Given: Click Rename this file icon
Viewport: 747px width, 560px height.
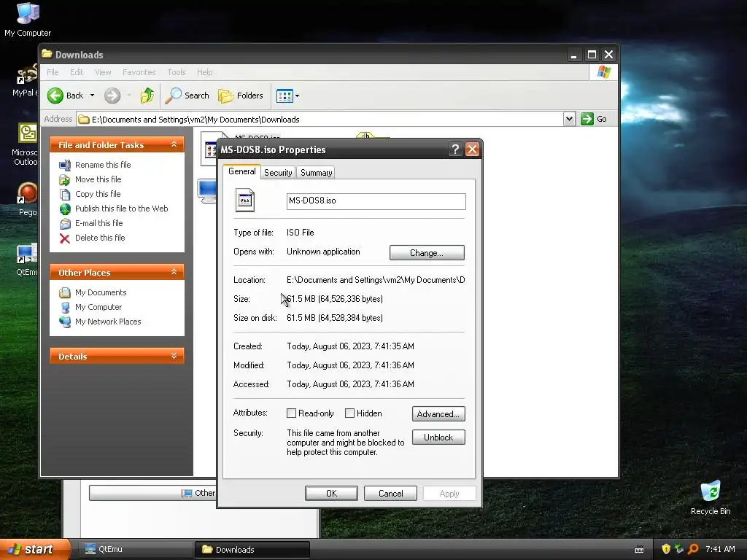Looking at the screenshot, I should click(65, 165).
